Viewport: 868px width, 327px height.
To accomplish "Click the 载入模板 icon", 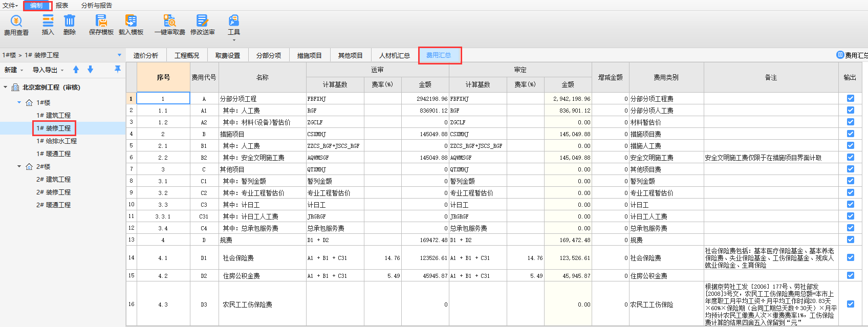I will [131, 21].
